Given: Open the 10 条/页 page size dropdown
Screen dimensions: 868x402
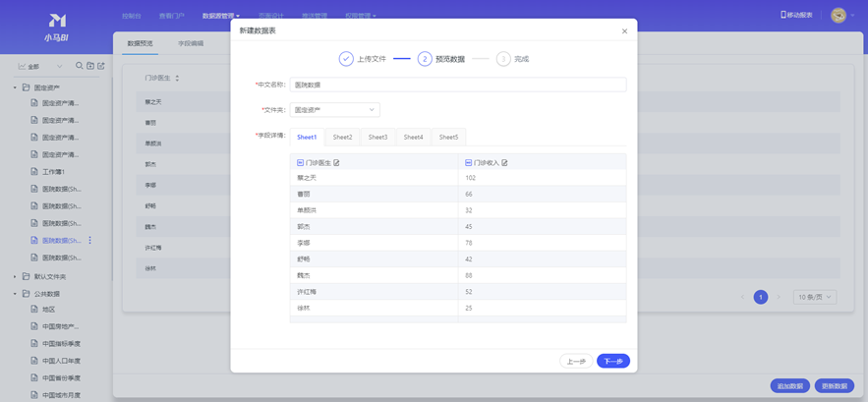Looking at the screenshot, I should tap(814, 297).
